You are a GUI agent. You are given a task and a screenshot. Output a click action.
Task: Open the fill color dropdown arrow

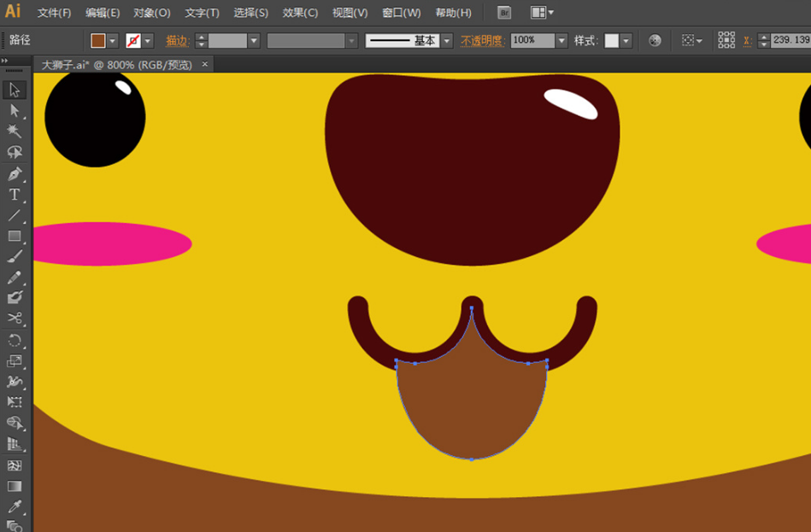click(113, 41)
